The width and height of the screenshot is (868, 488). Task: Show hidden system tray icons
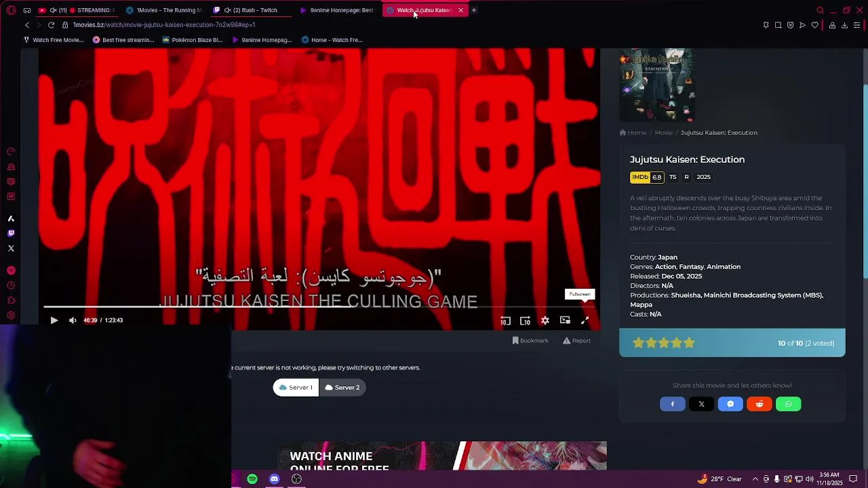[x=755, y=479]
